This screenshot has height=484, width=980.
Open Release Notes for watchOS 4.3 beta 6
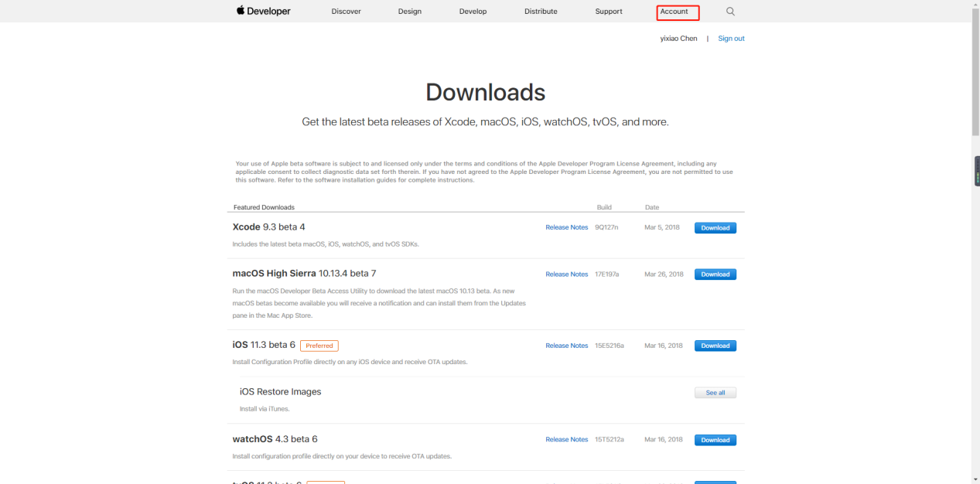click(567, 439)
